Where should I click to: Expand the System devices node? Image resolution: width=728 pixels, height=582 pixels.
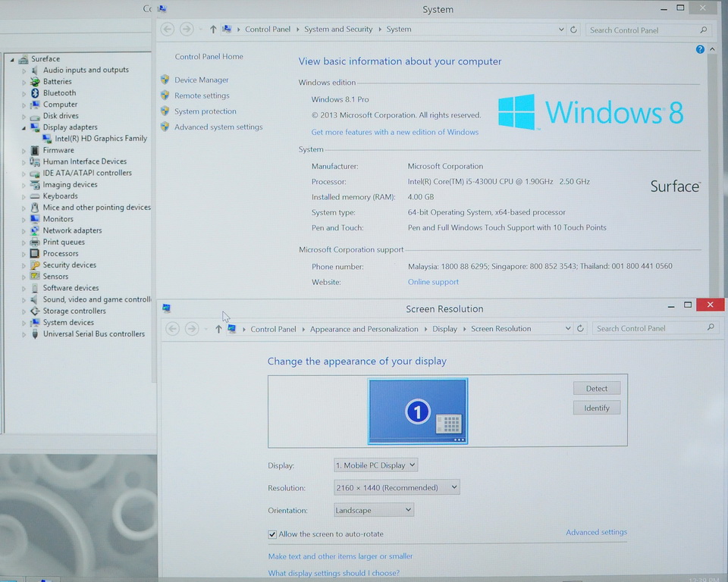click(24, 323)
